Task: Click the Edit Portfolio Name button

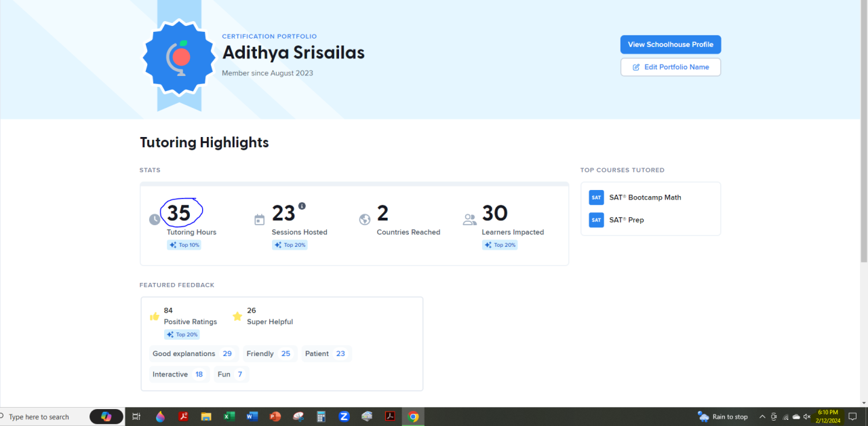Action: (x=671, y=67)
